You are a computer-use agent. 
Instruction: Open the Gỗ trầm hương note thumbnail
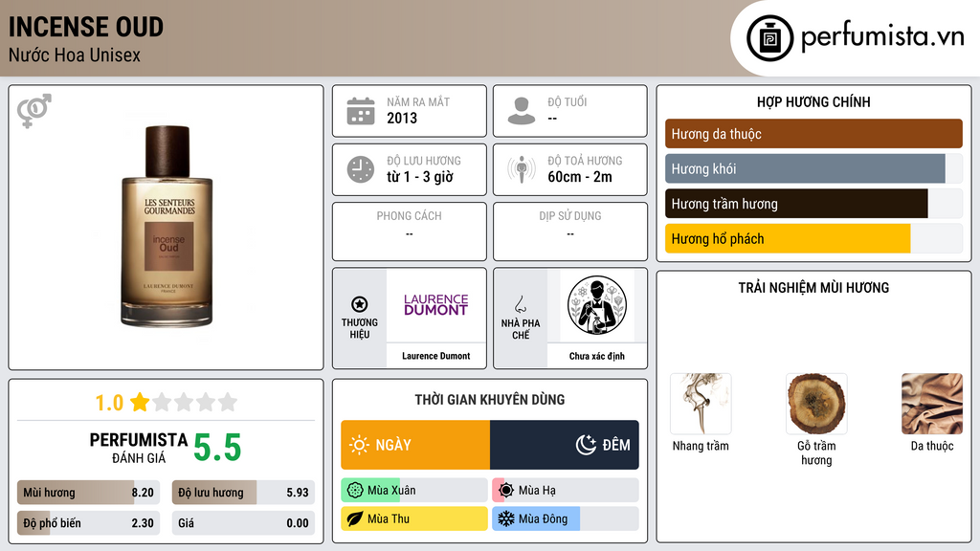(816, 404)
